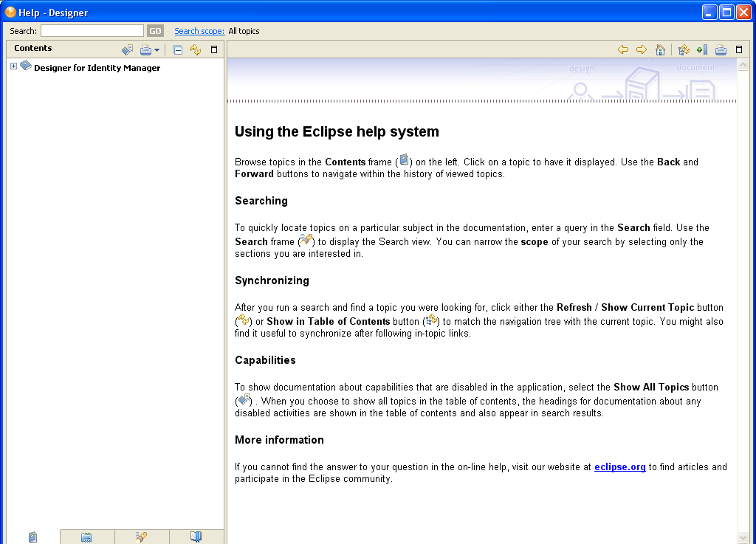Switch to the Bookmarks tab at bottom
756x544 pixels.
pyautogui.click(x=196, y=537)
